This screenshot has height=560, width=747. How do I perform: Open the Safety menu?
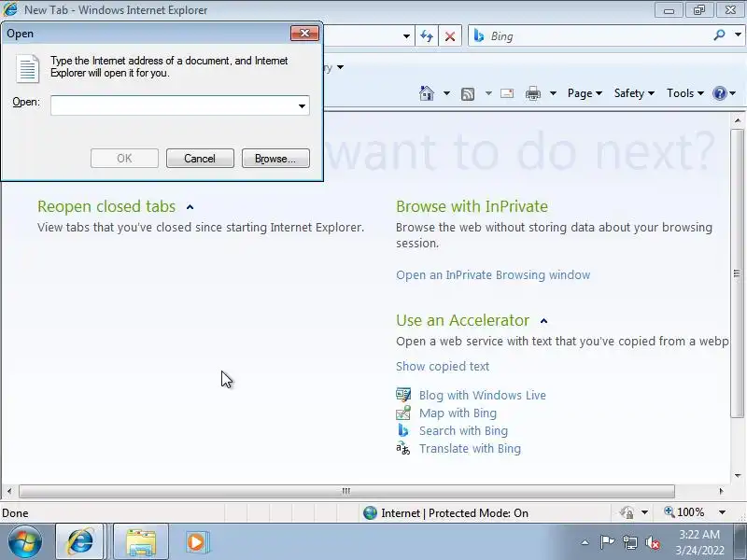[634, 93]
